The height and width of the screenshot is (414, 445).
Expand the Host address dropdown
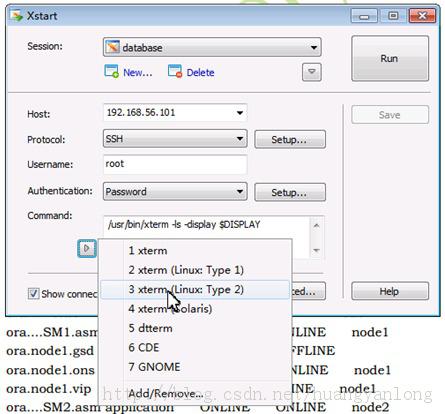(x=240, y=113)
